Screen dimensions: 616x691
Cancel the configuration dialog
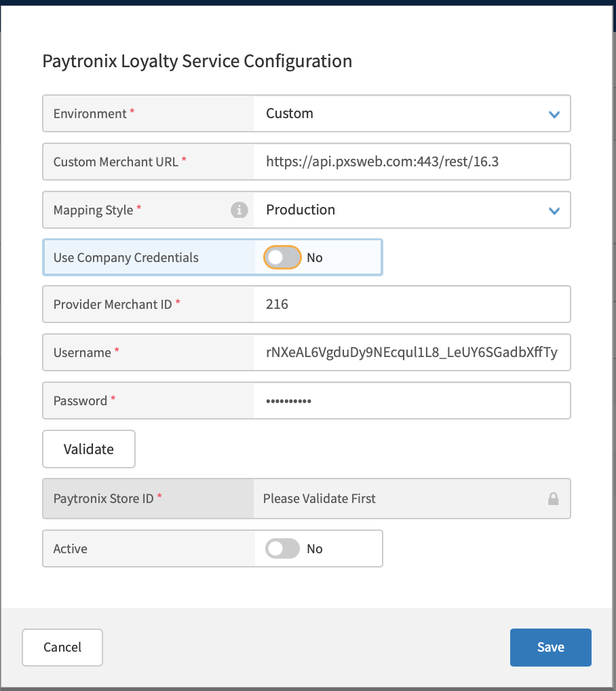tap(62, 648)
